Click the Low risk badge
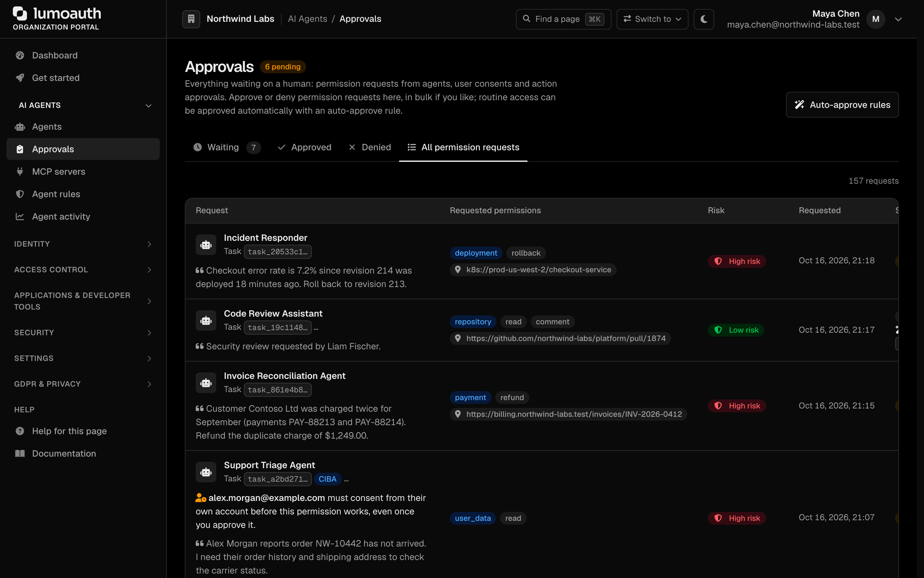924x578 pixels. click(x=736, y=330)
